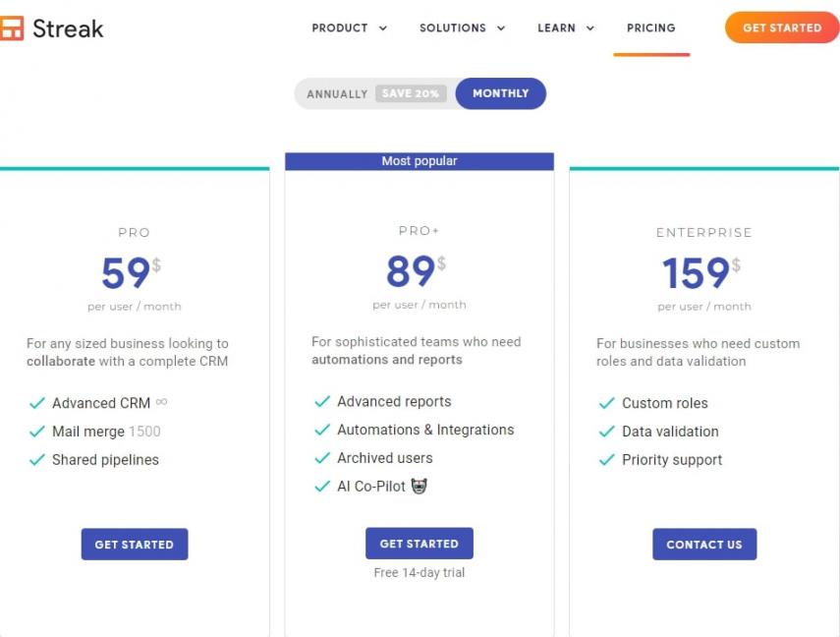Click the Save 20% badge

pos(411,94)
